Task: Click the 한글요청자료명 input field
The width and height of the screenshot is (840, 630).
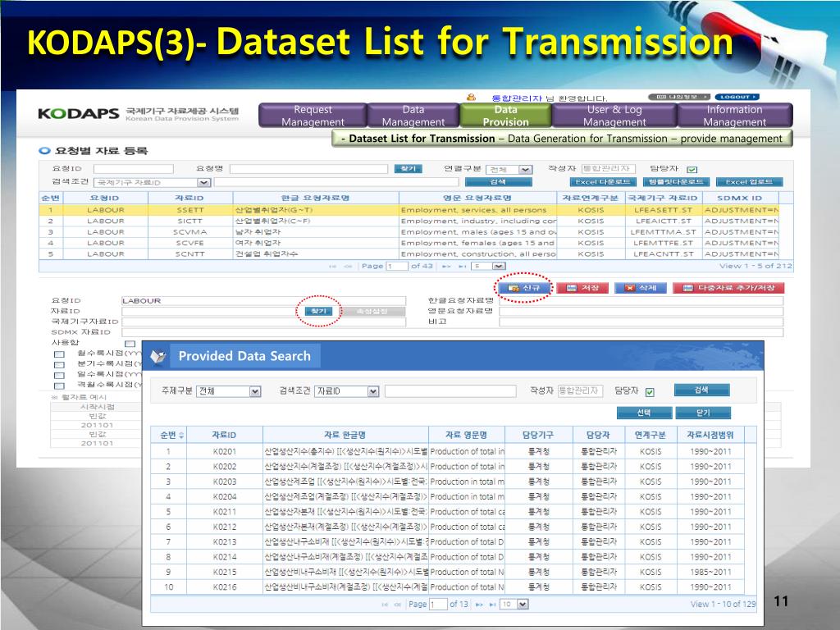Action: 641,301
